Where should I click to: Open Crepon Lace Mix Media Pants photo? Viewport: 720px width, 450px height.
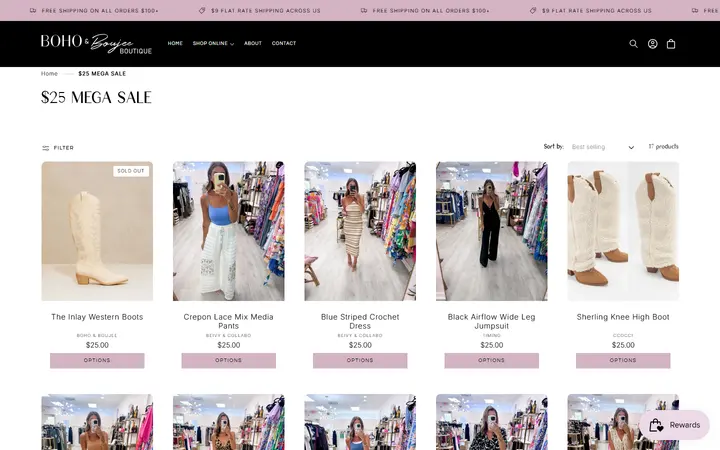229,231
